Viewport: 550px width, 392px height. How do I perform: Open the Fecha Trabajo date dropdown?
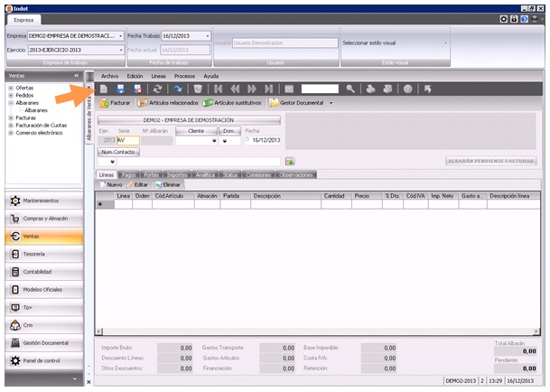tap(207, 36)
